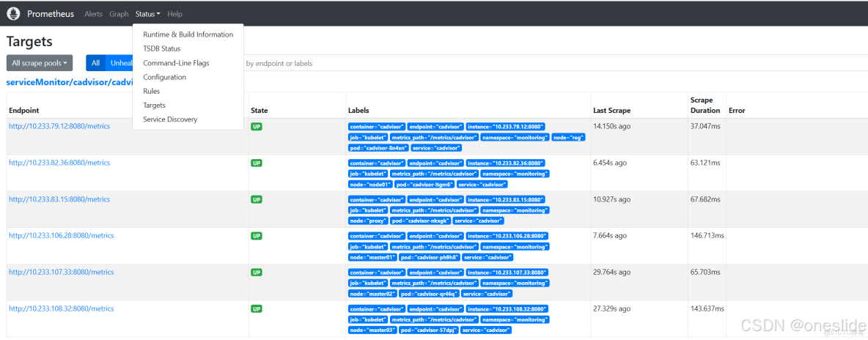Screen dimensions: 868x340
Task: Click the State column header
Action: click(260, 110)
